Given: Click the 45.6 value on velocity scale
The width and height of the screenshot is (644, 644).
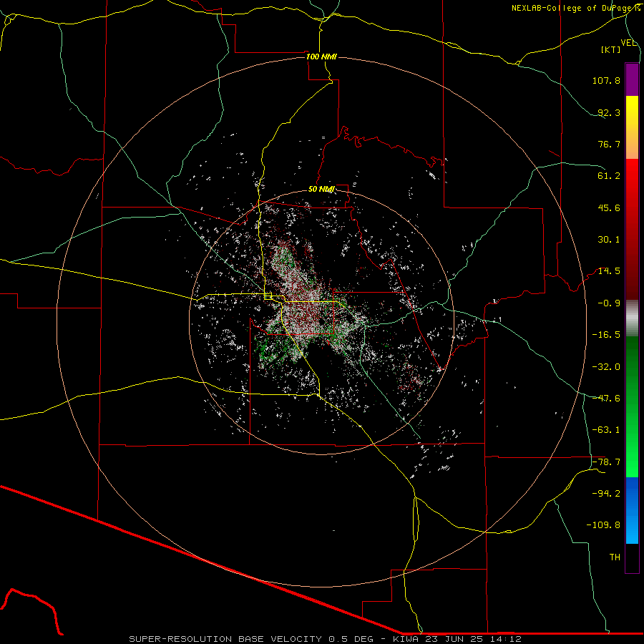Looking at the screenshot, I should [609, 208].
